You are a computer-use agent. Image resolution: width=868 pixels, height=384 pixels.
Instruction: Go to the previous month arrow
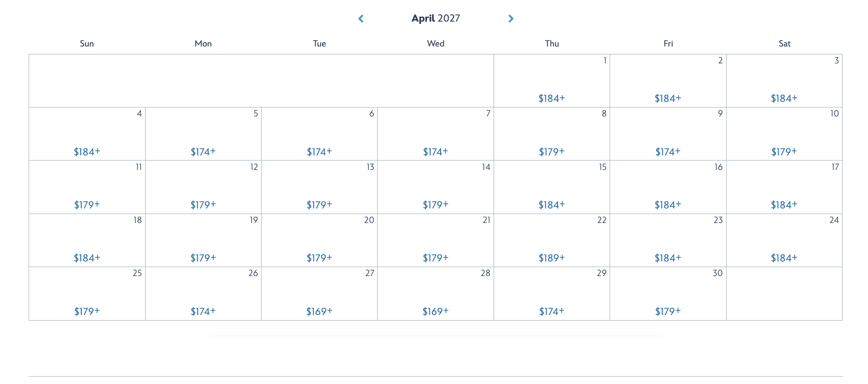click(361, 19)
